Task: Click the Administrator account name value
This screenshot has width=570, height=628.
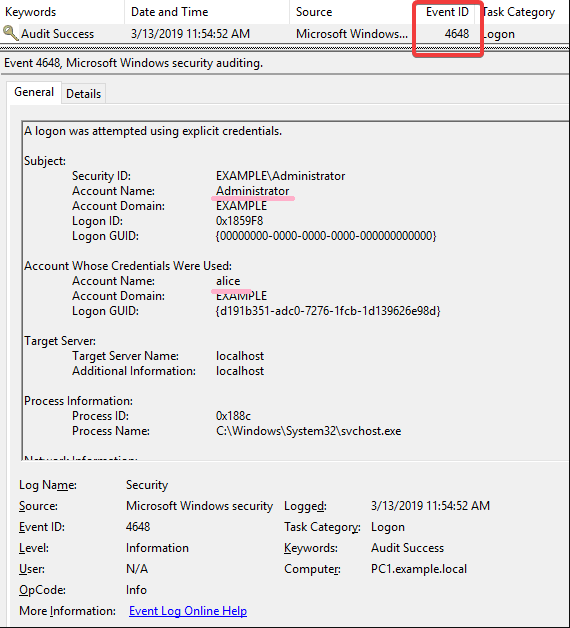Action: point(252,191)
